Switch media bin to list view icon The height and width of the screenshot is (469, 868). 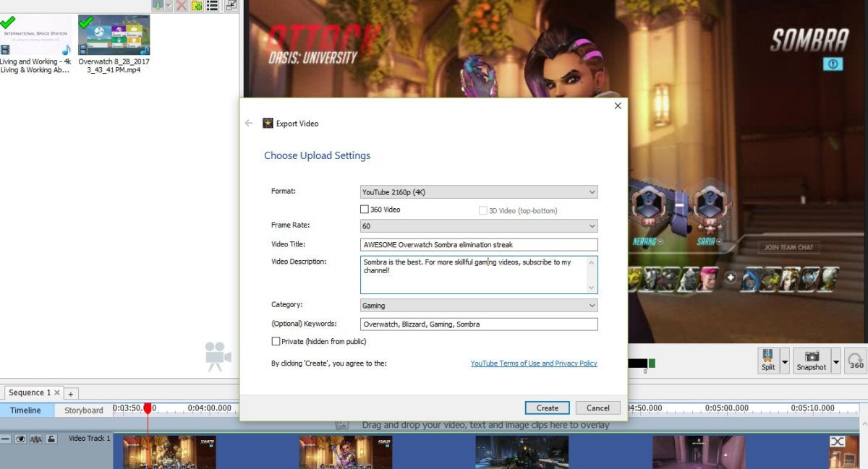pos(212,5)
